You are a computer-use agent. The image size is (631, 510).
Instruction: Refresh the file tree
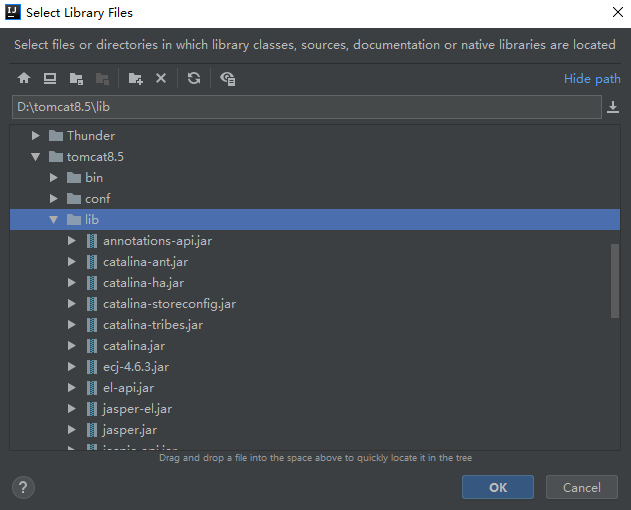pos(194,78)
